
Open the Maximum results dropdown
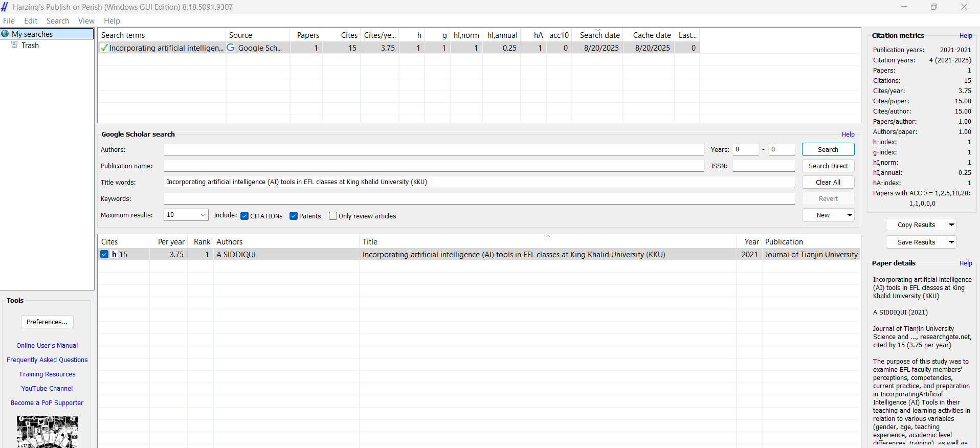203,215
